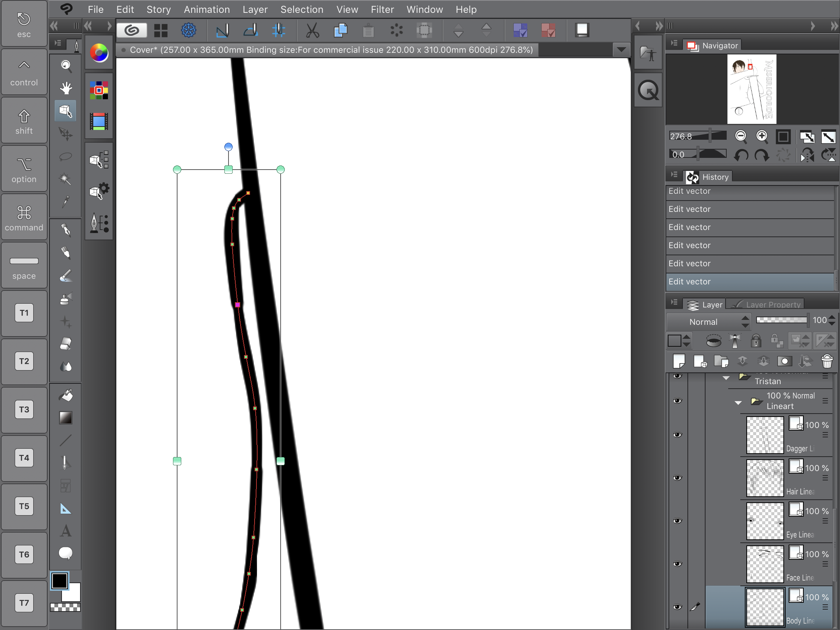Collapse the Lineart folder
The image size is (840, 630).
[x=738, y=402]
